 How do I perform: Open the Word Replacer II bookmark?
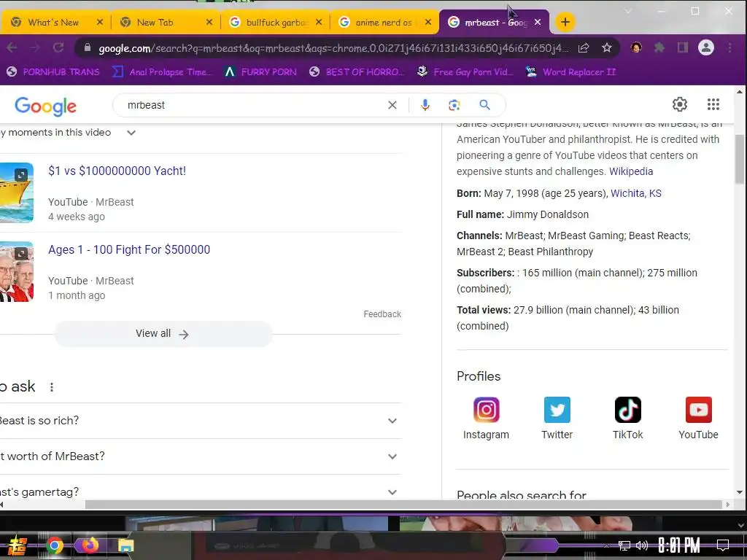click(x=570, y=72)
